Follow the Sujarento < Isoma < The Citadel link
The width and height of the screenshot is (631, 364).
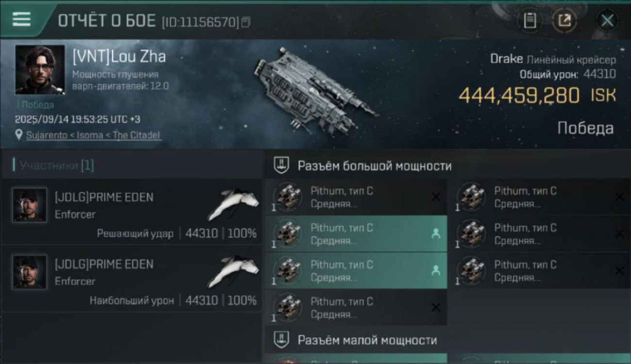[93, 135]
